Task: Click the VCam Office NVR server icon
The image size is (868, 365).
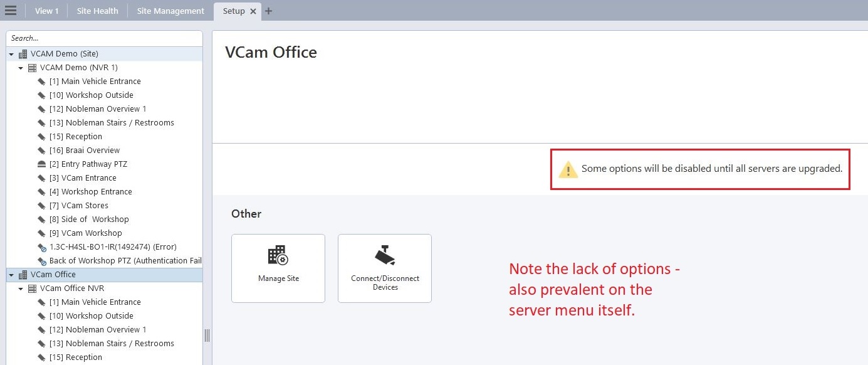Action: click(x=32, y=288)
